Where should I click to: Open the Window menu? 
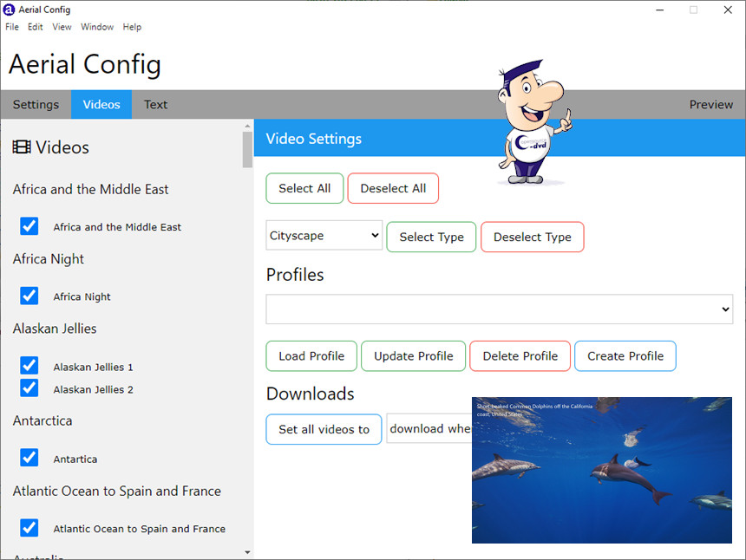[97, 27]
